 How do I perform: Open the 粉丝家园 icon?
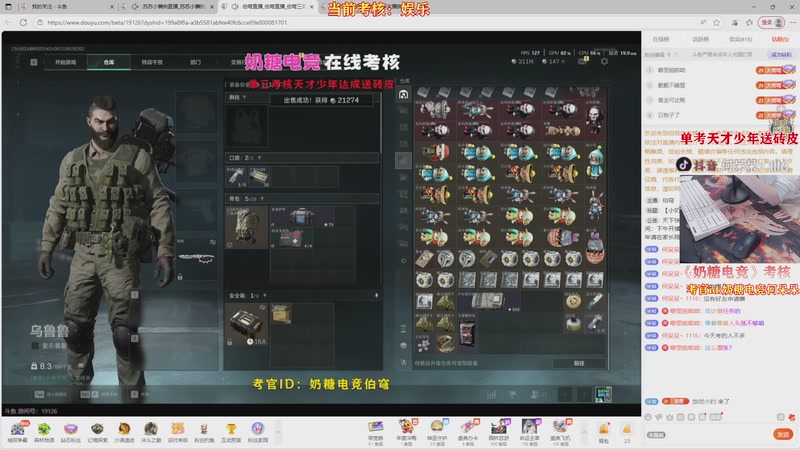258,432
